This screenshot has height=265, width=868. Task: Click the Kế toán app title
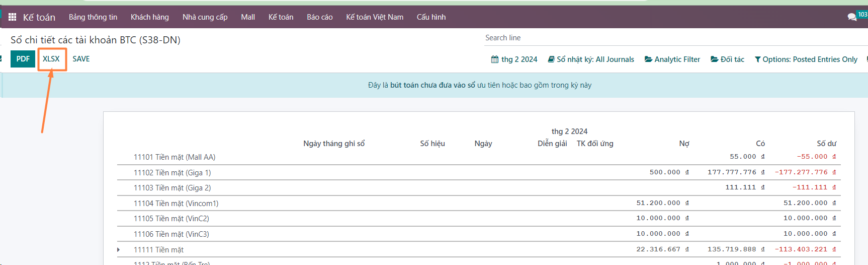coord(39,17)
